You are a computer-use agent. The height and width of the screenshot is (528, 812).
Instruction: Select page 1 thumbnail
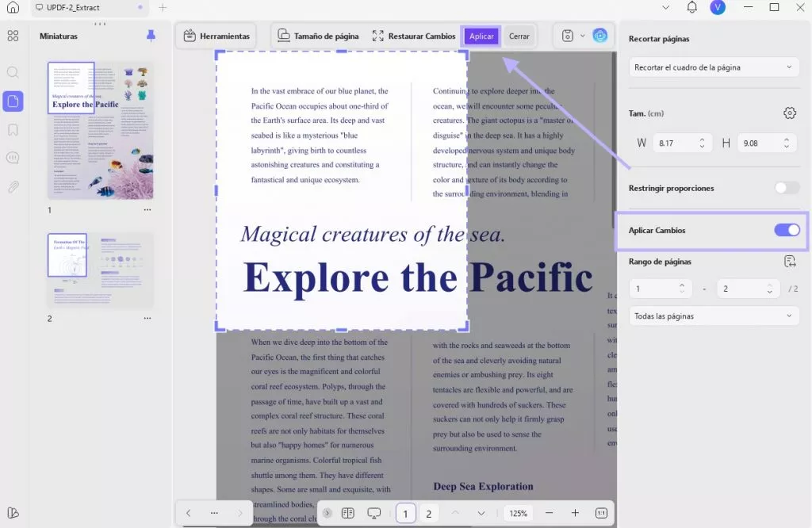101,131
